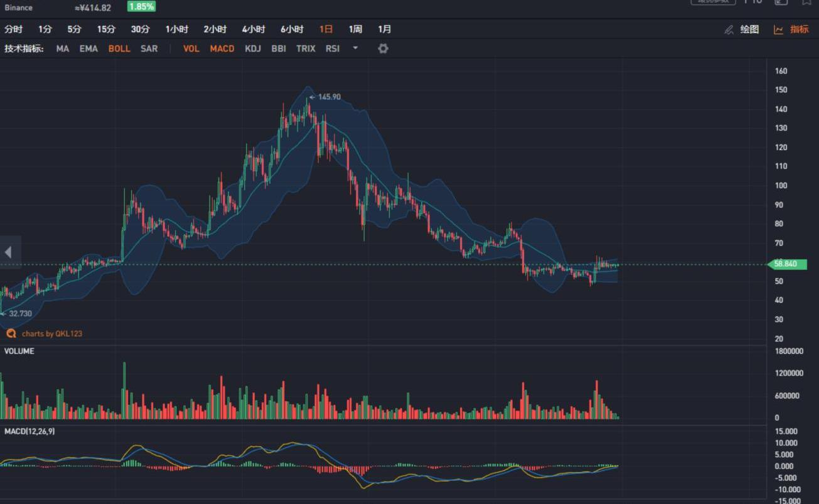Switch to the 4小时 timeframe
The height and width of the screenshot is (504, 819).
pyautogui.click(x=254, y=29)
